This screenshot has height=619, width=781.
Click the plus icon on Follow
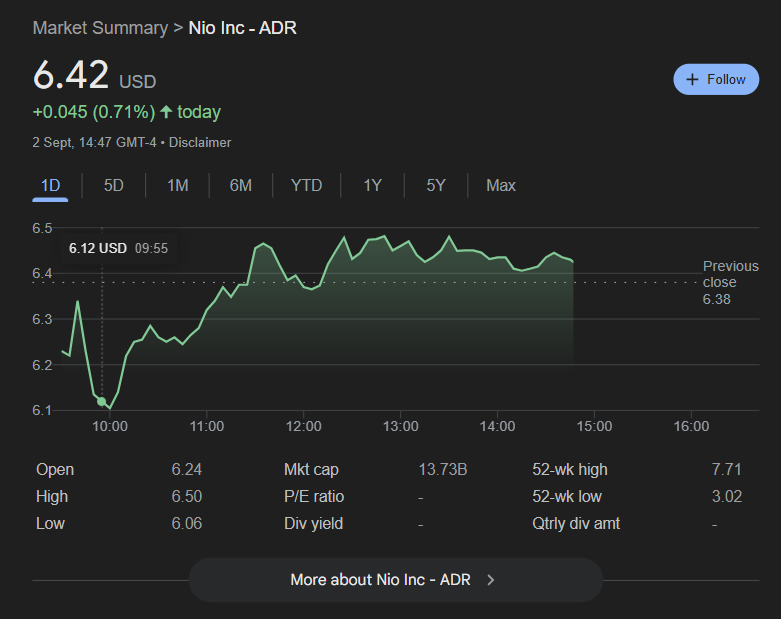tap(692, 80)
